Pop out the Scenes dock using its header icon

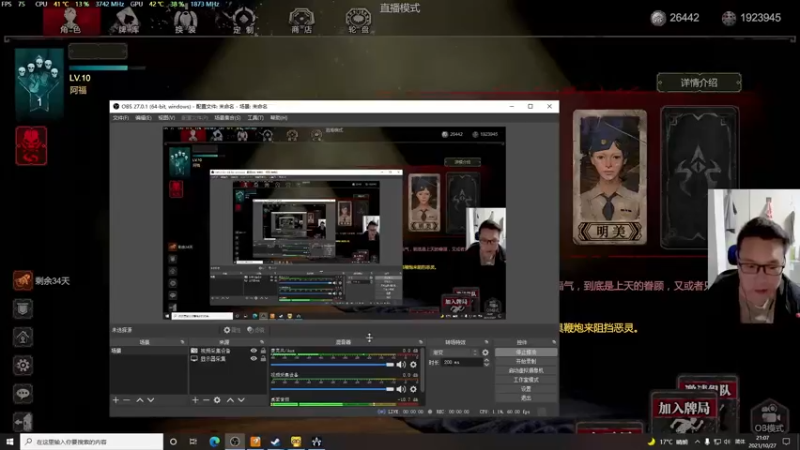(x=182, y=342)
